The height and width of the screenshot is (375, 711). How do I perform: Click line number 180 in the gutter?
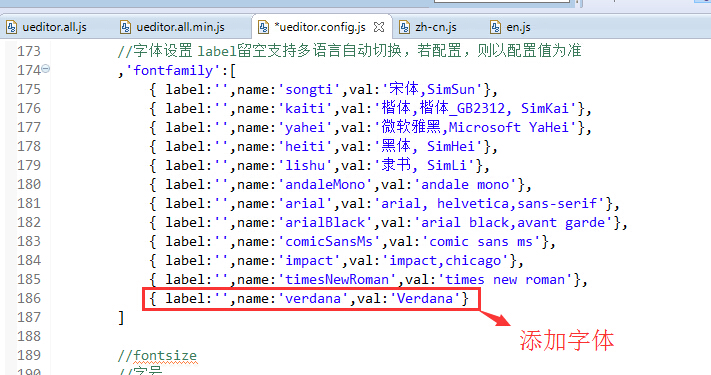[x=29, y=184]
